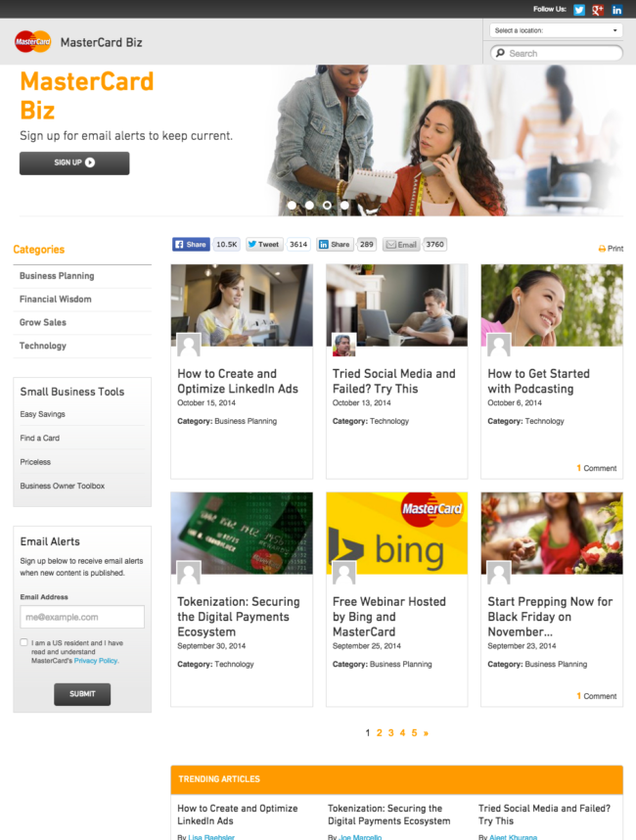The height and width of the screenshot is (840, 636).
Task: Go to page 3 of articles
Action: click(x=390, y=733)
